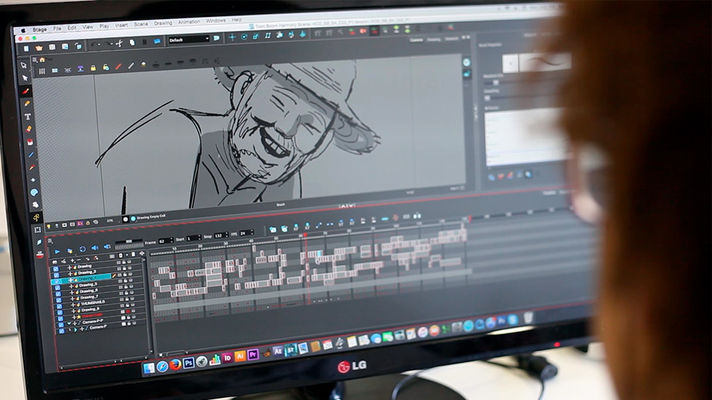Toggle the enable checkbox of the Drawing layer
This screenshot has width=712, height=400.
[x=55, y=268]
